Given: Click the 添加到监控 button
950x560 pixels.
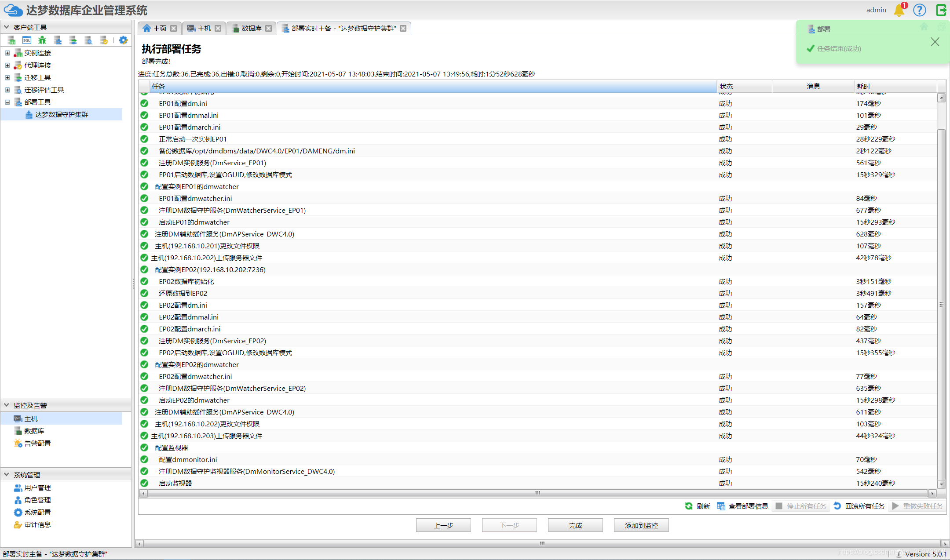Looking at the screenshot, I should (x=641, y=525).
